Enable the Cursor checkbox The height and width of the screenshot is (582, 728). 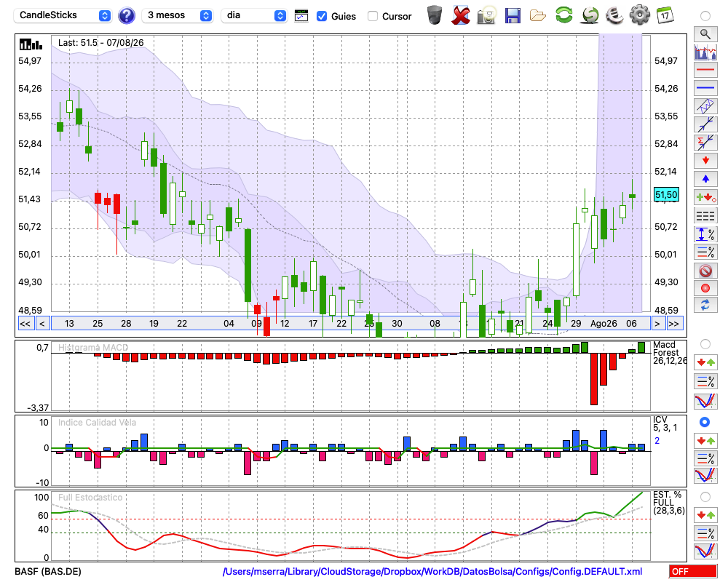pos(372,16)
